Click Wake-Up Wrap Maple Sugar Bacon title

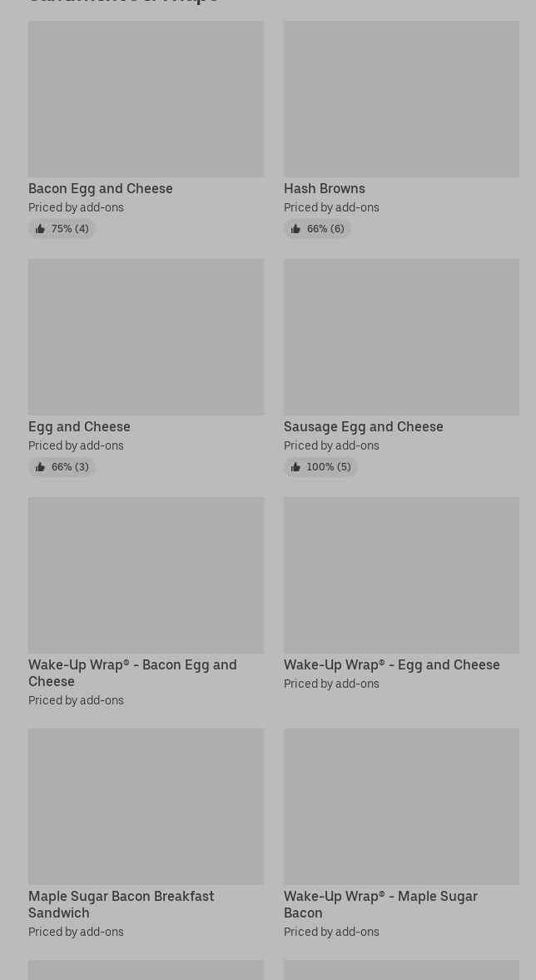(380, 904)
